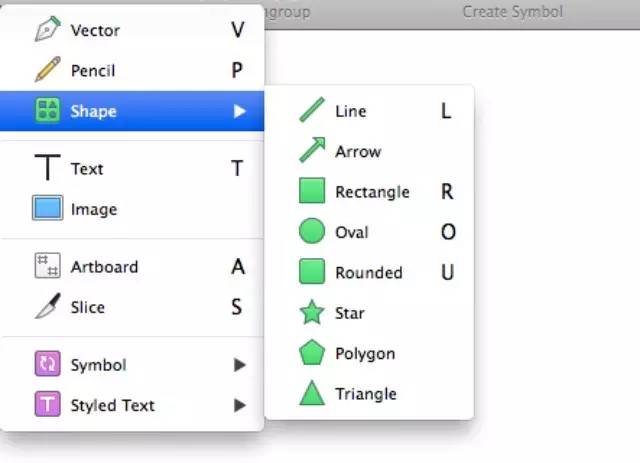Select the Artboard tool icon

pos(47,267)
